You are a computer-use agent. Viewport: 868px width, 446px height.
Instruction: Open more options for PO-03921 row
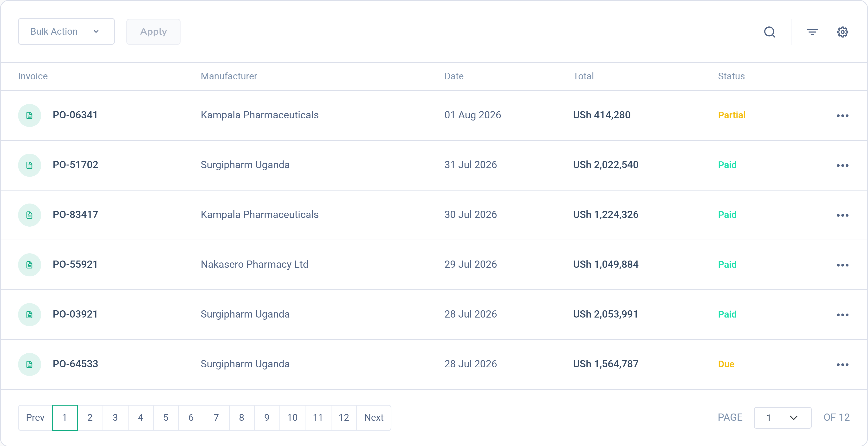coord(842,315)
